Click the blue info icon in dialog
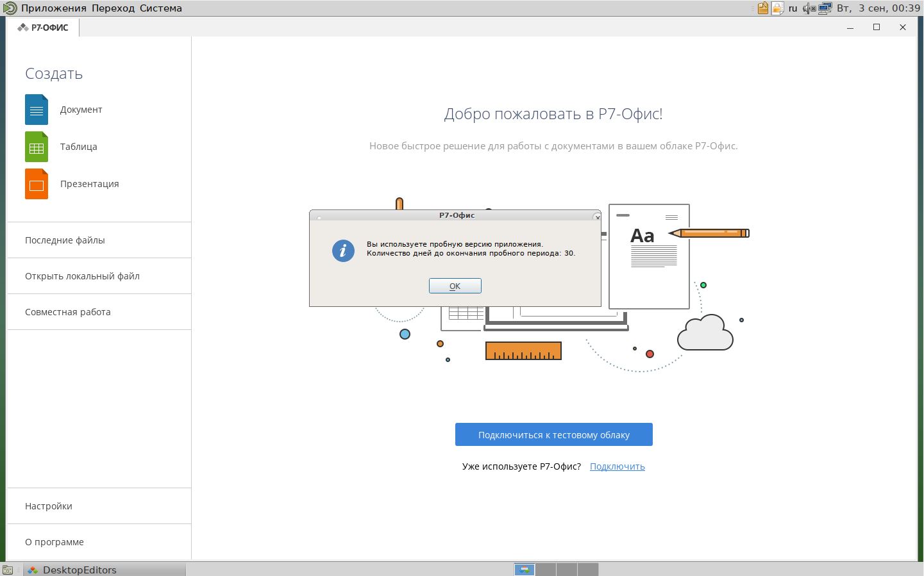This screenshot has width=924, height=576. tap(343, 251)
